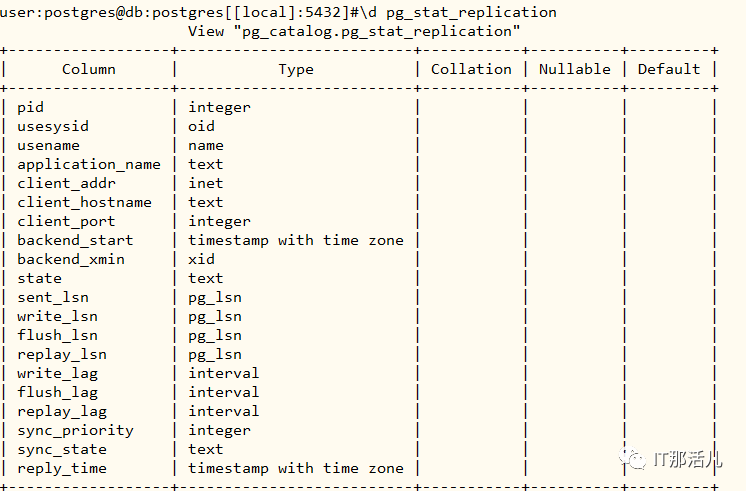Screen dimensions: 746x491
Task: Click the client_addr entry
Action: (67, 184)
